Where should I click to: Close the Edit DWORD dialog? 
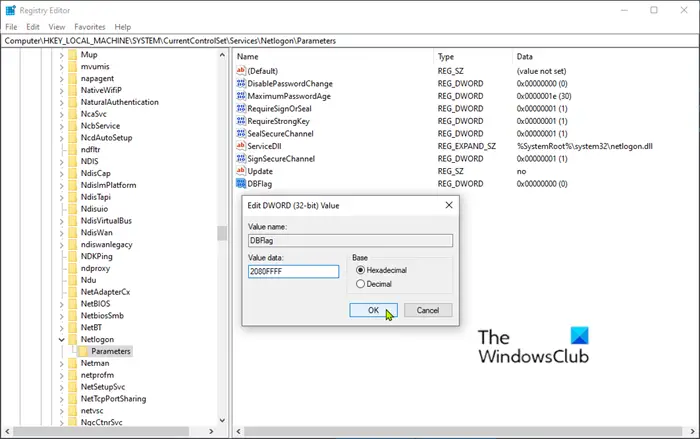[449, 205]
